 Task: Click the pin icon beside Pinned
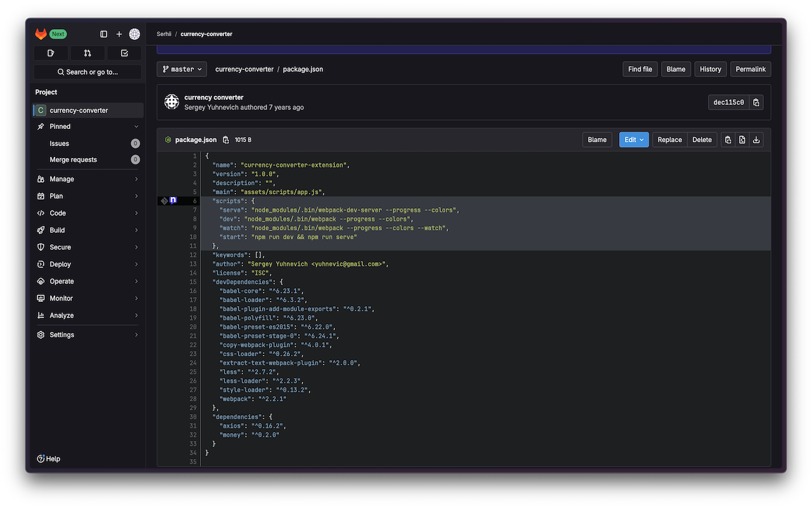click(41, 126)
